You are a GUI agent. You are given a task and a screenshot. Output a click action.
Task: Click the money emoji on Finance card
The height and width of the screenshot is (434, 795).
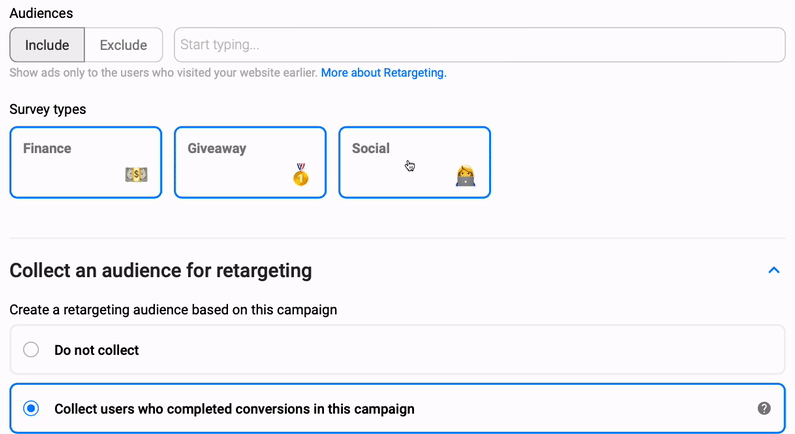(136, 175)
